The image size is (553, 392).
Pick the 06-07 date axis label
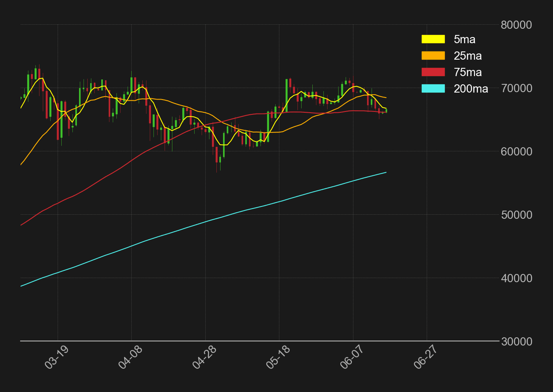click(x=352, y=357)
